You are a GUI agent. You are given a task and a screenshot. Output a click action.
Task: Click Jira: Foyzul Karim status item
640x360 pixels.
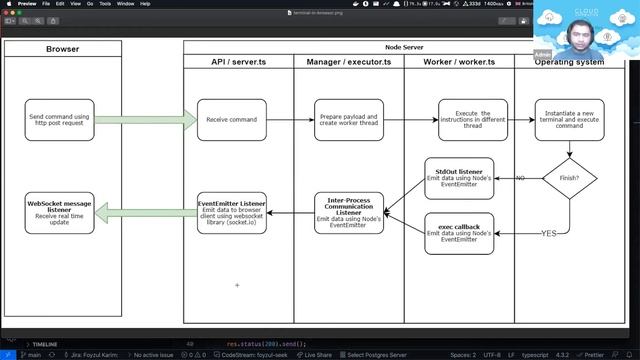(x=91, y=355)
